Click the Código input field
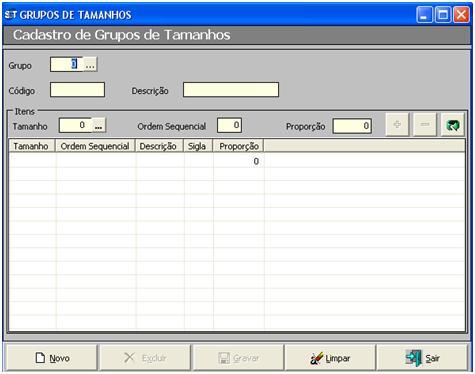 (77, 90)
